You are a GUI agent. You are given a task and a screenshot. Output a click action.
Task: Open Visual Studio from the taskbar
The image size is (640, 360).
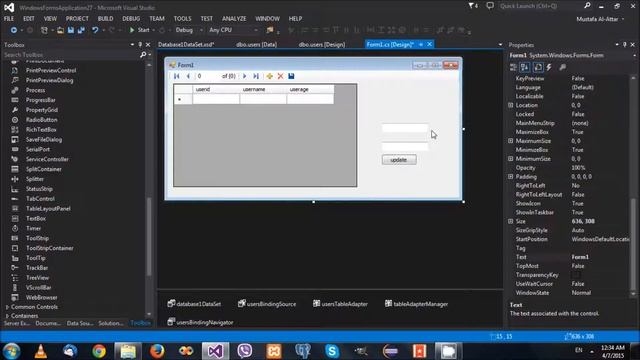(215, 351)
